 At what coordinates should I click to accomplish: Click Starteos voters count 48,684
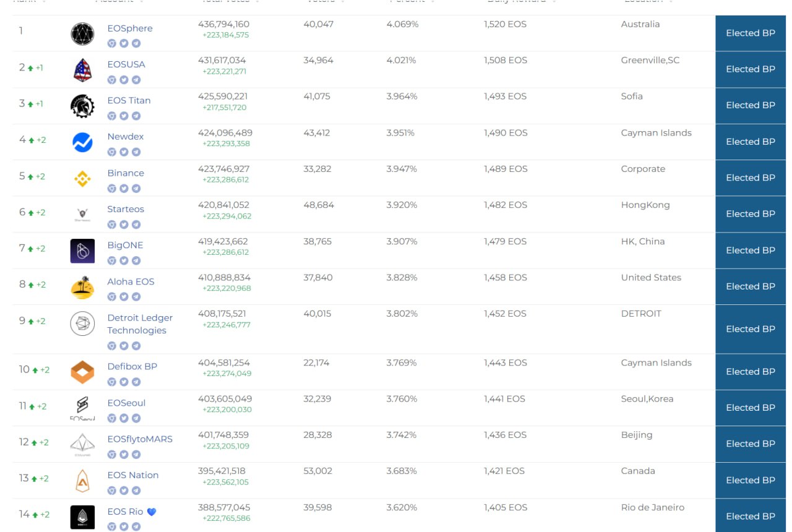tap(319, 205)
